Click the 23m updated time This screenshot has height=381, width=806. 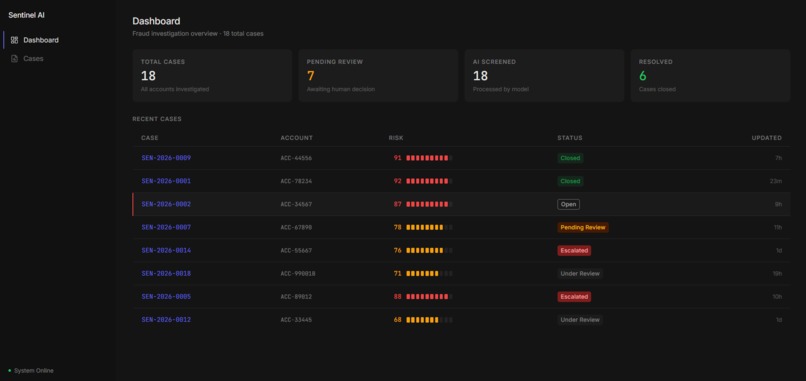tap(776, 181)
